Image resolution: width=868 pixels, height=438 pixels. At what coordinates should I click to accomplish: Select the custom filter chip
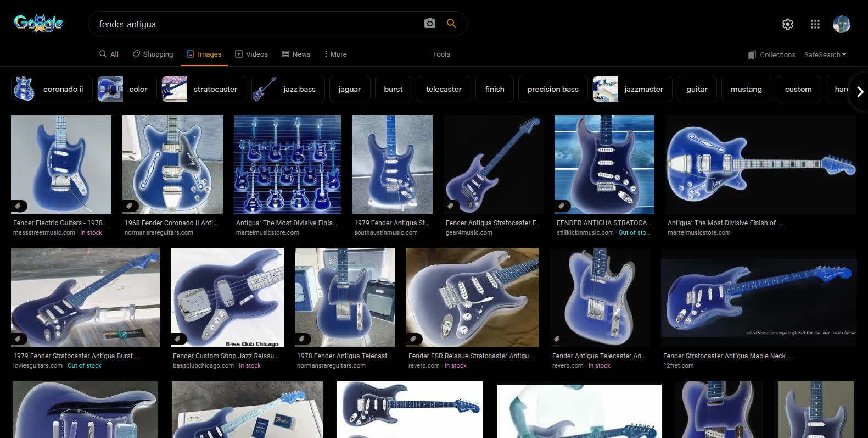coord(798,89)
